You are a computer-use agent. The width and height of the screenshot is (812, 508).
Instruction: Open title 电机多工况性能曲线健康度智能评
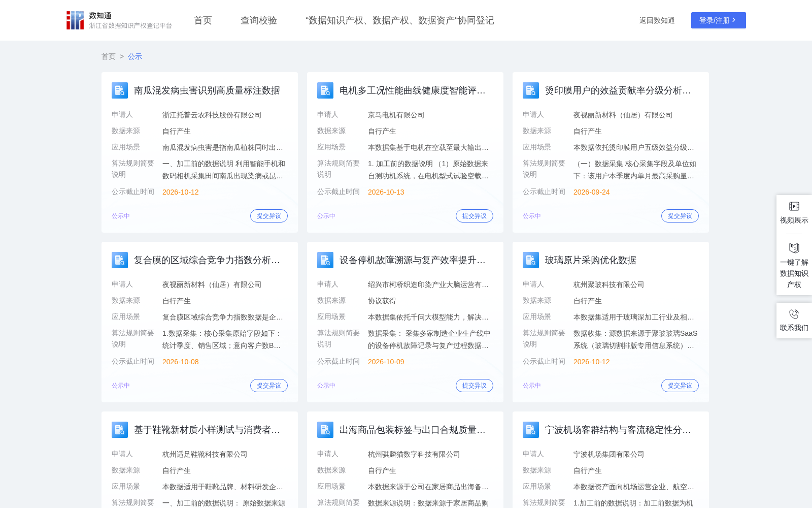click(413, 90)
